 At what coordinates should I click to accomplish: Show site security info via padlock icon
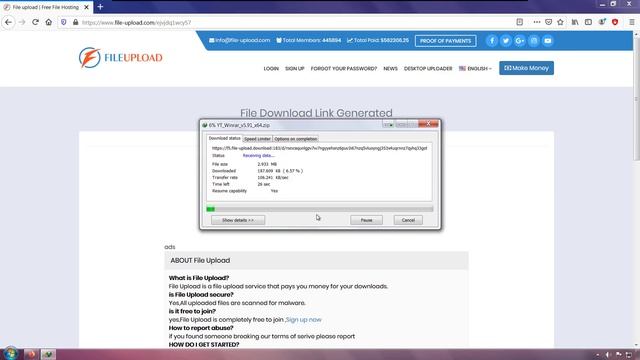click(76, 22)
